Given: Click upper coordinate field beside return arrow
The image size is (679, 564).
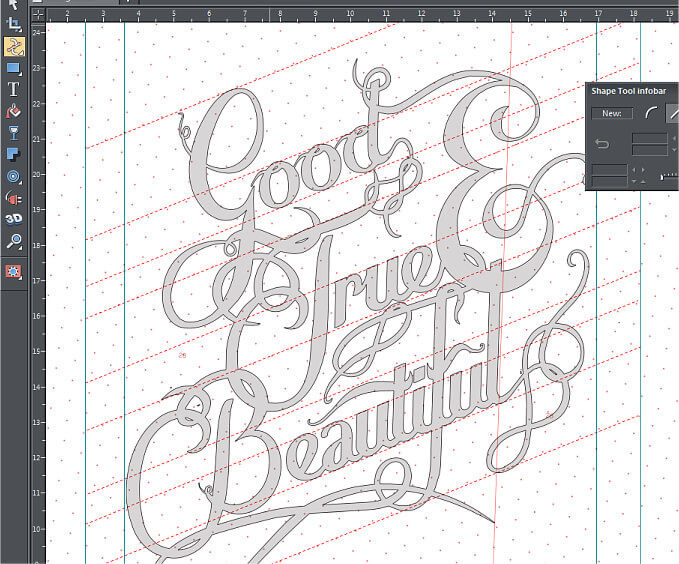Looking at the screenshot, I should 650,139.
